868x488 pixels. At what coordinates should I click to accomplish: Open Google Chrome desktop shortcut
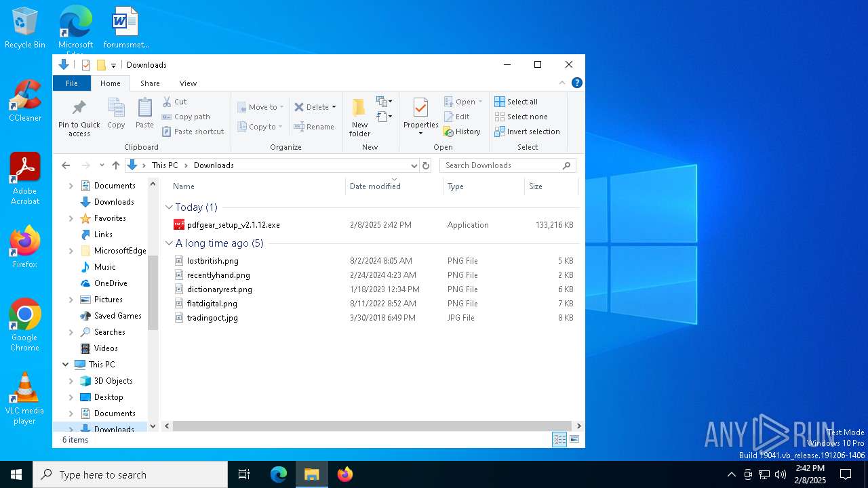25,325
